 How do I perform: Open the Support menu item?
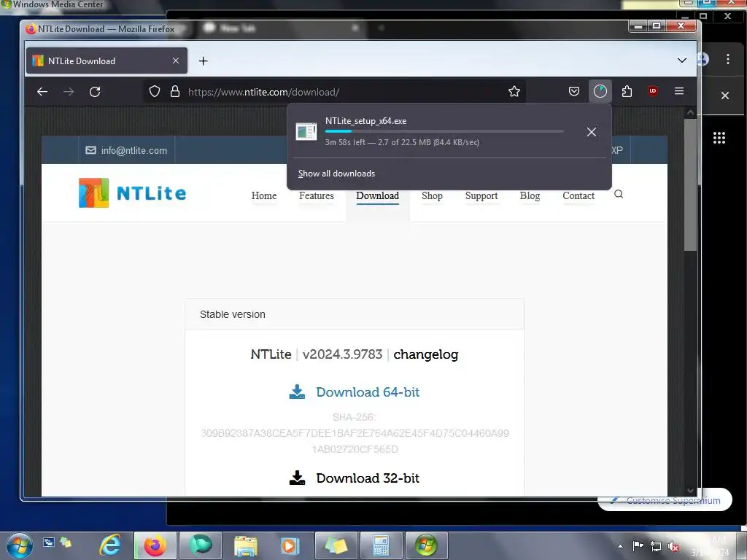pos(481,195)
